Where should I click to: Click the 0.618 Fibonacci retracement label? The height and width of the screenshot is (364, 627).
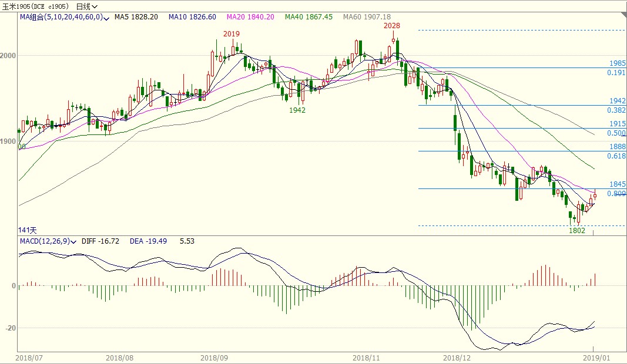click(x=616, y=156)
